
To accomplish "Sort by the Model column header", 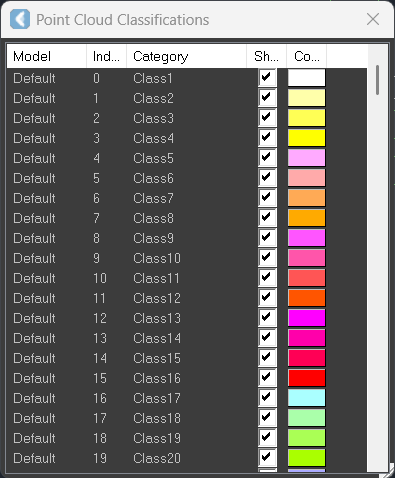I will click(47, 56).
